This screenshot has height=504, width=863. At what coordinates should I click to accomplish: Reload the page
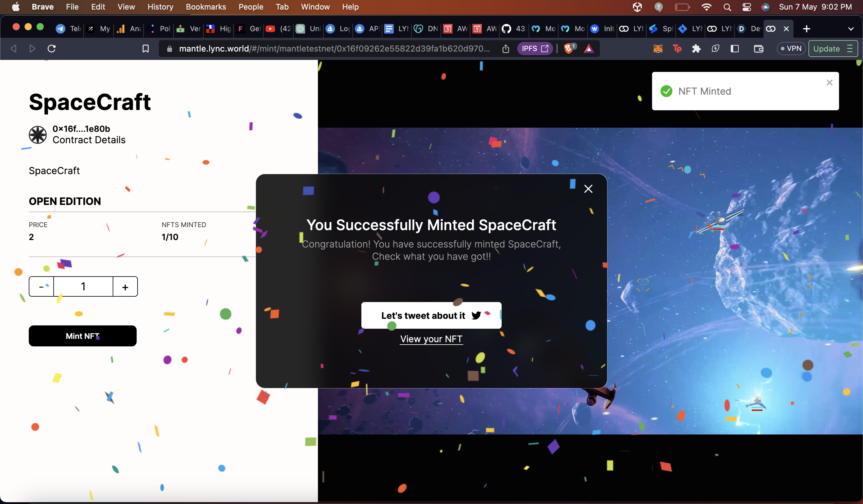click(52, 49)
